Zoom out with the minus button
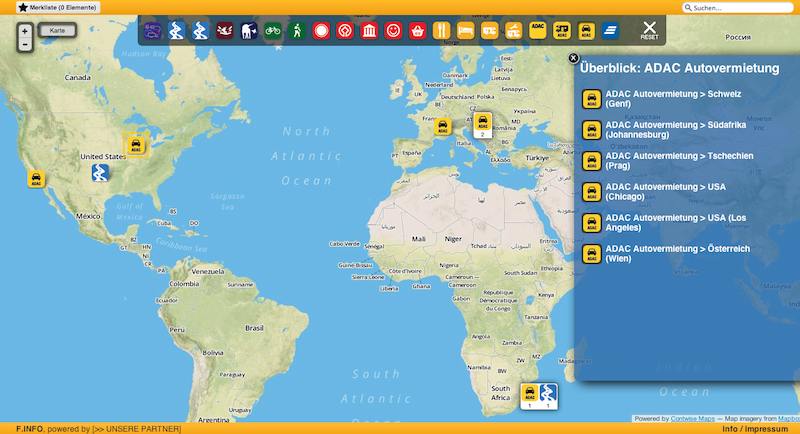This screenshot has height=434, width=800. (x=25, y=44)
